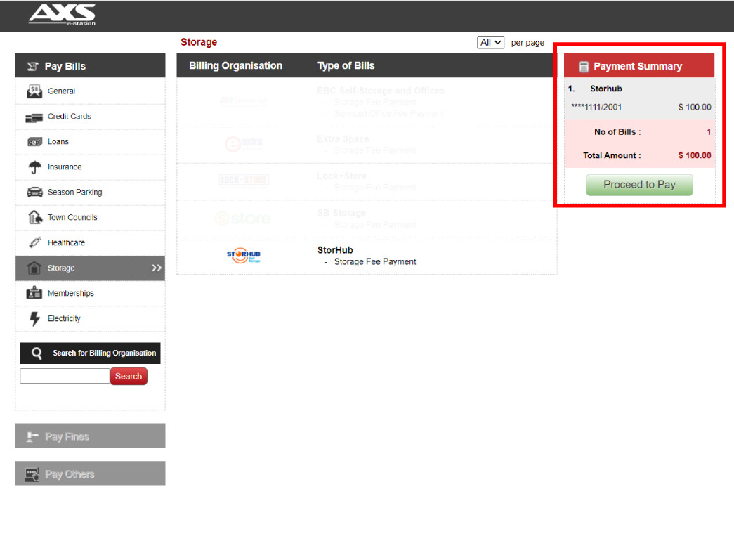Click the Billing Organisation column header
This screenshot has height=560, width=734.
pyautogui.click(x=235, y=65)
